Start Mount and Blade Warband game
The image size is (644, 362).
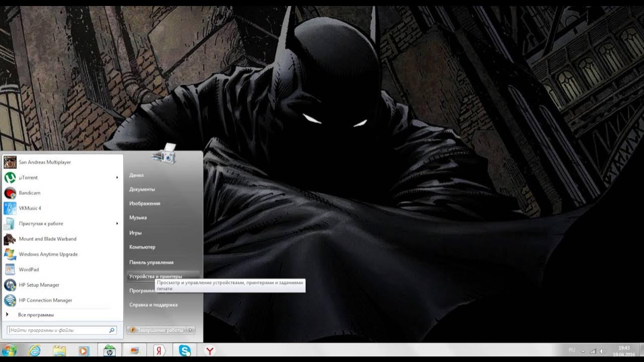(x=62, y=239)
